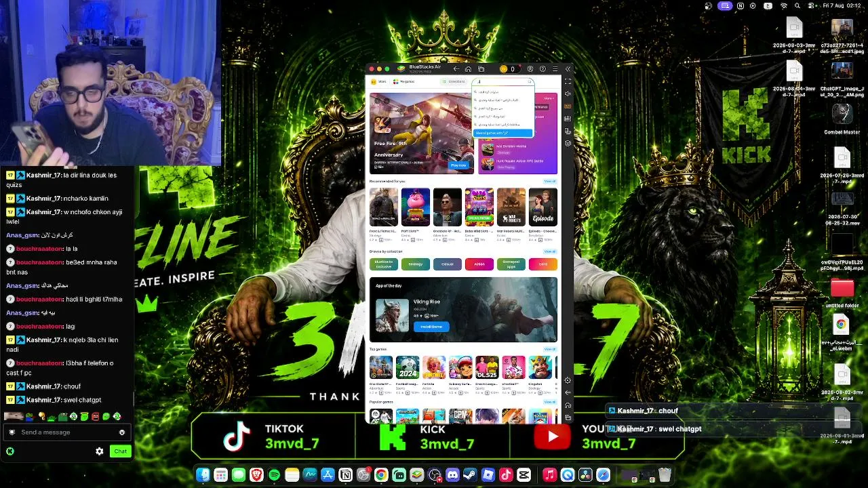Image resolution: width=868 pixels, height=488 pixels.
Task: Launch Google Chrome from the Dock
Action: [381, 475]
